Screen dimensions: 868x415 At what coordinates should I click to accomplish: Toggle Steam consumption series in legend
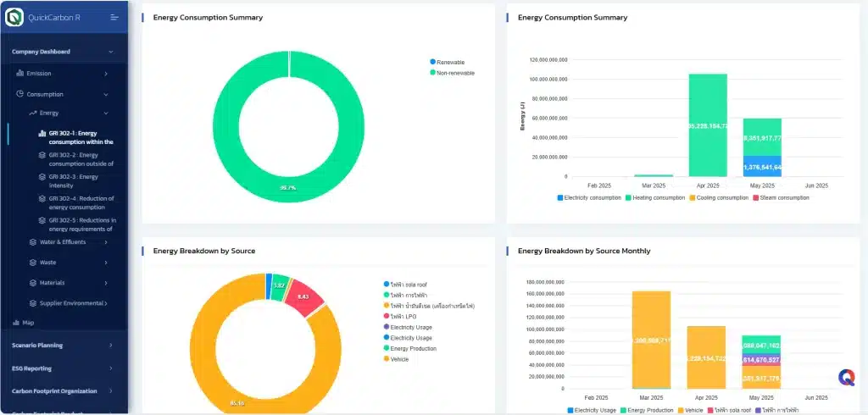[x=781, y=197]
